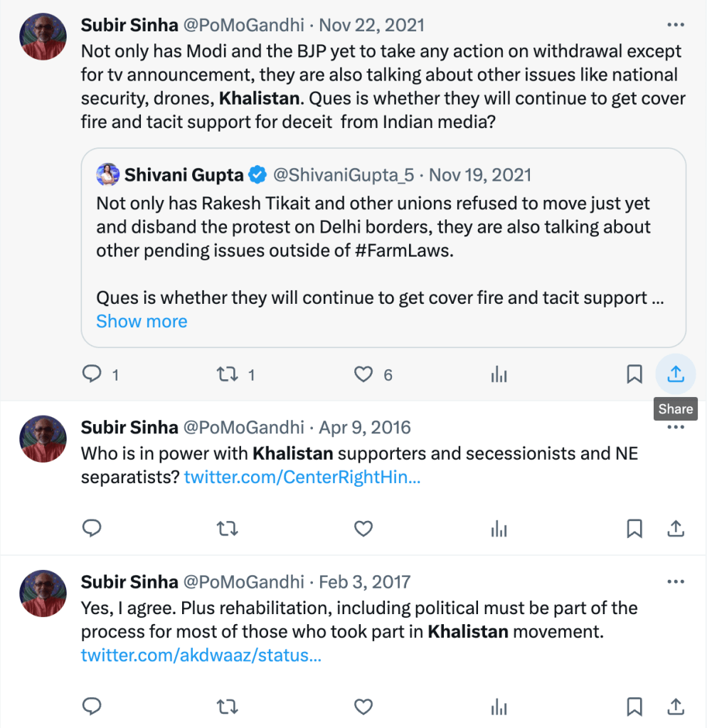
Task: Share the Feb 3, 2017 tweet
Action: tap(676, 706)
